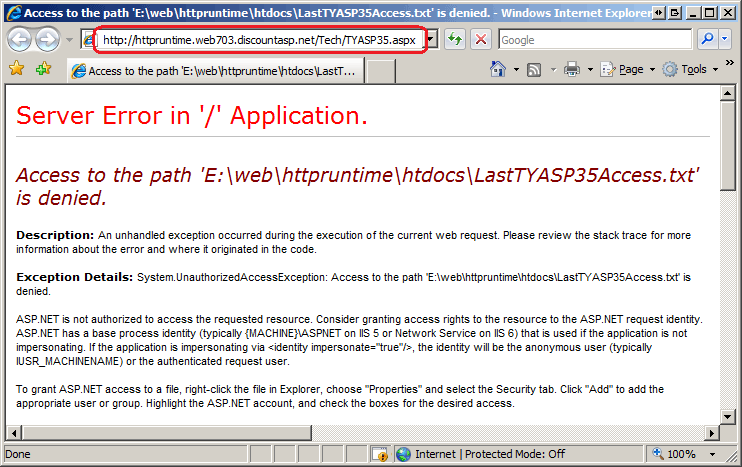Click the Google search box
Image resolution: width=742 pixels, height=467 pixels.
click(x=595, y=40)
